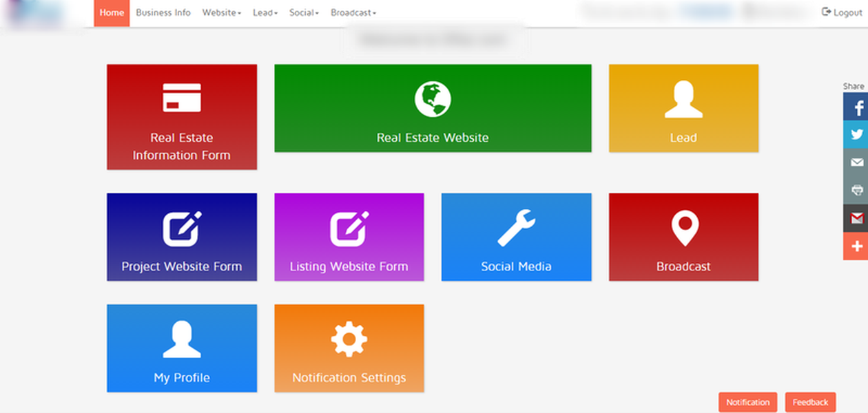Viewport: 868px width, 413px height.
Task: Open the Real Estate Website globe tile
Action: (x=433, y=108)
